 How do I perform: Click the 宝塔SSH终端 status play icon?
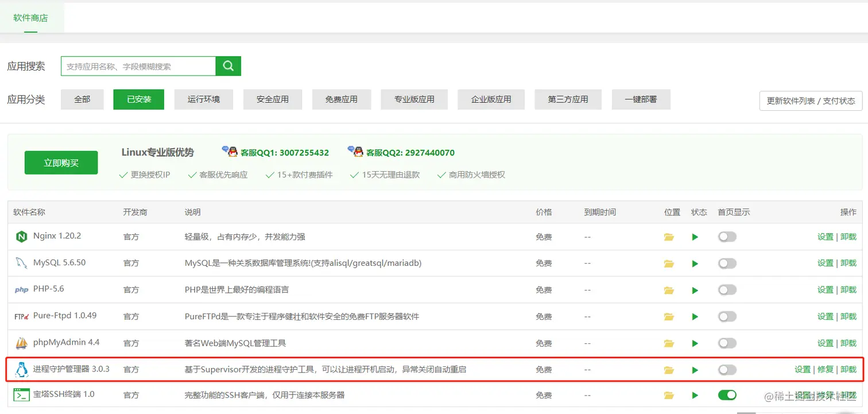pyautogui.click(x=695, y=395)
